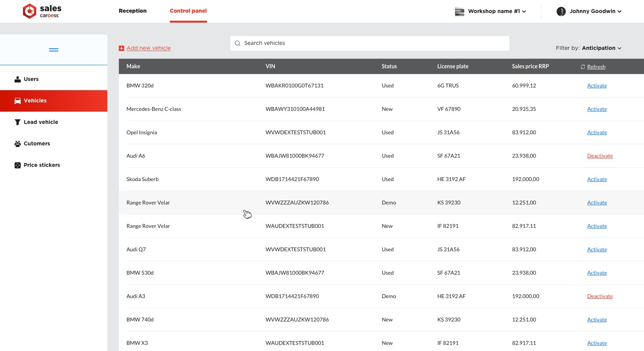Click the License plate column header
The height and width of the screenshot is (351, 644).
pyautogui.click(x=453, y=66)
